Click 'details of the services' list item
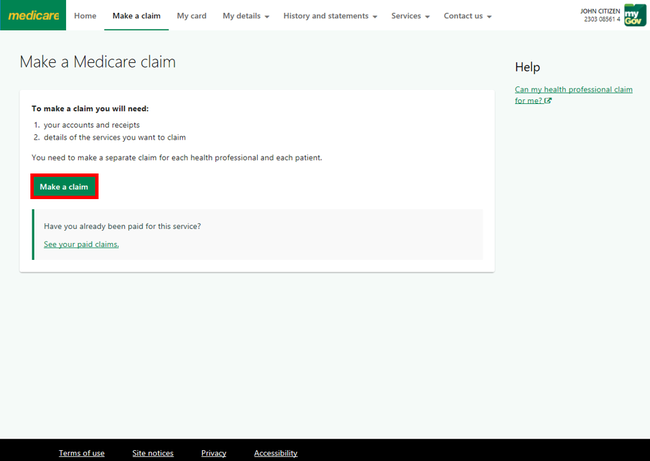 pos(115,137)
